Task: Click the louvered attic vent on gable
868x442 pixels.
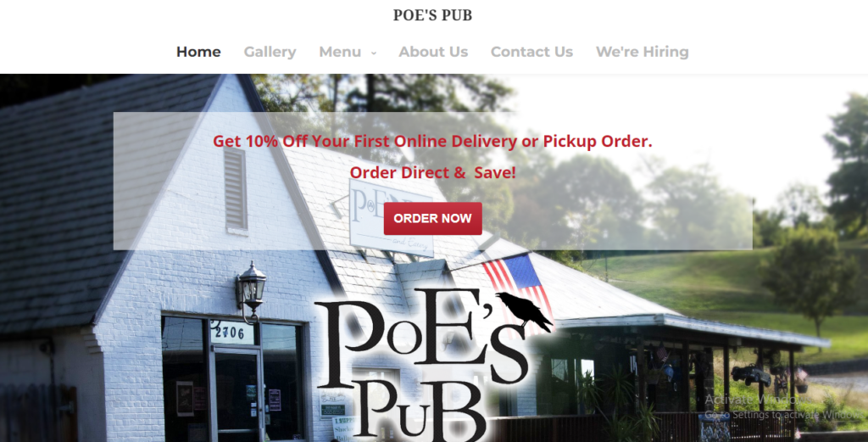Action: [236, 189]
